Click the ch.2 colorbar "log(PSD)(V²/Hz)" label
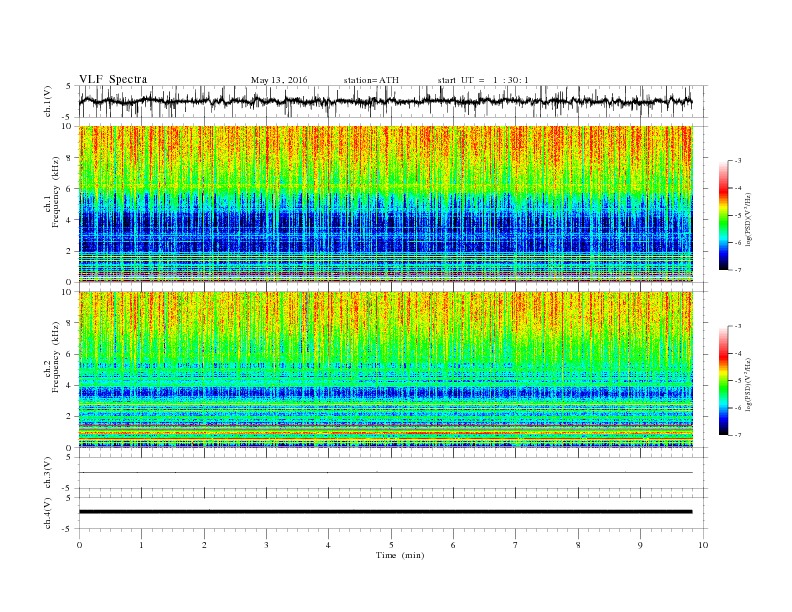 749,385
